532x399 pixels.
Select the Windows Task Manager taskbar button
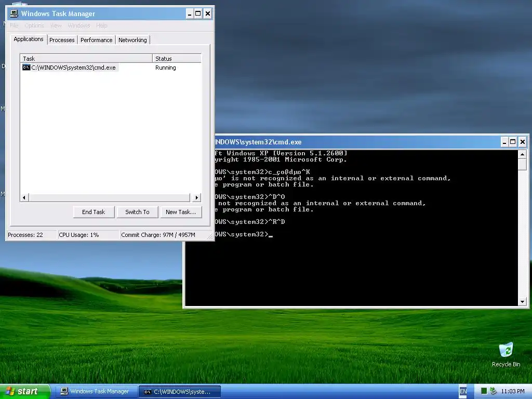pos(96,391)
